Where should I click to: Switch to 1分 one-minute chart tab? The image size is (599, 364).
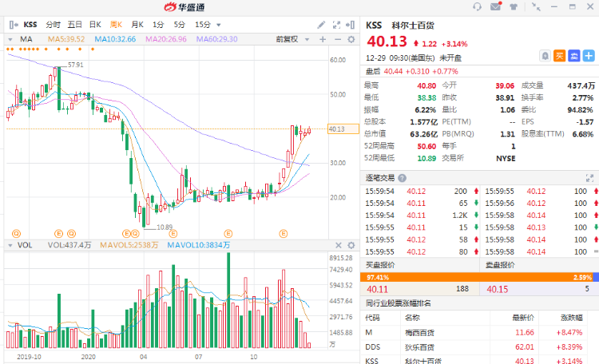click(x=158, y=25)
